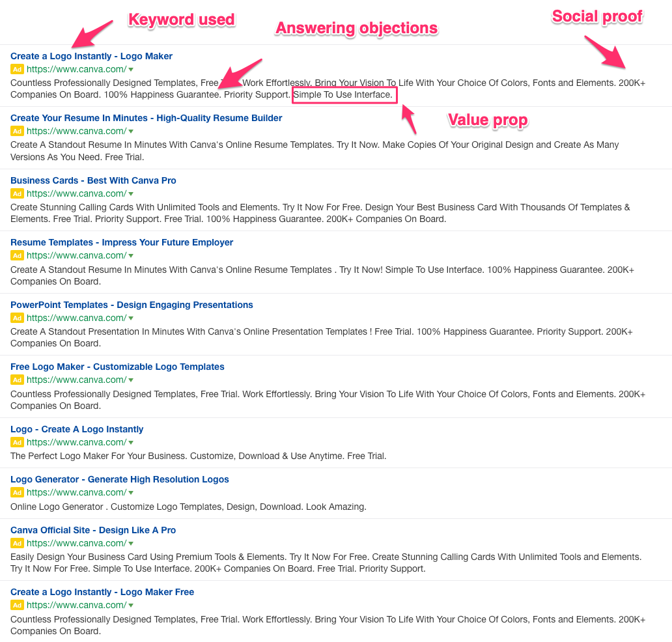Expand URL dropdown arrow under 'Canva Official Site' ad

pyautogui.click(x=131, y=544)
